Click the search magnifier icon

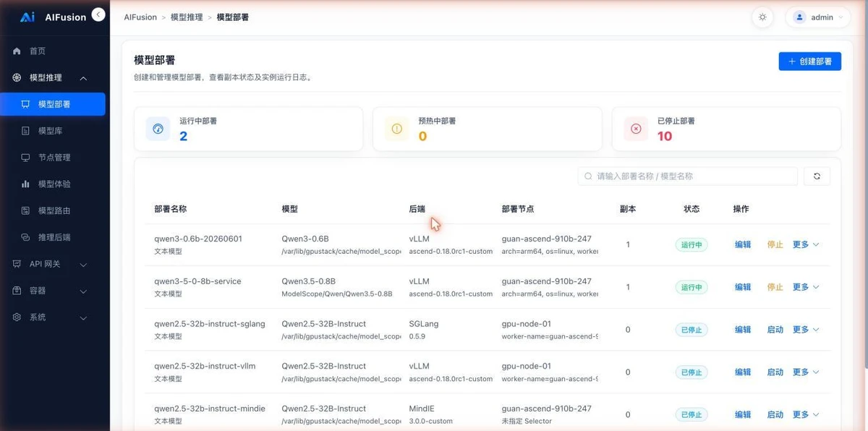pyautogui.click(x=589, y=176)
